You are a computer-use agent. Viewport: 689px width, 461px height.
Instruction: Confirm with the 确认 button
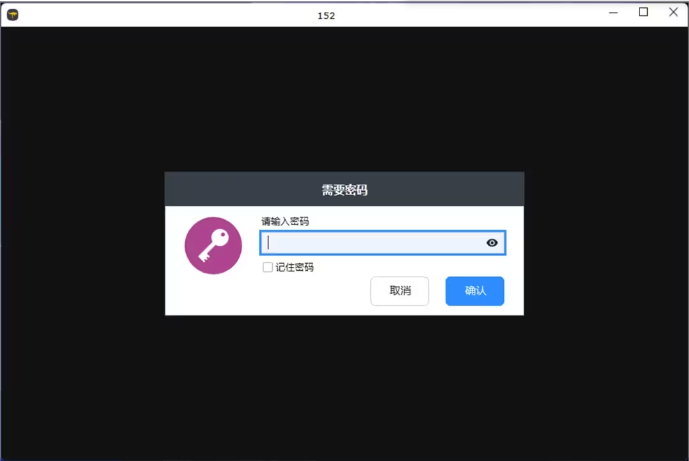point(475,291)
